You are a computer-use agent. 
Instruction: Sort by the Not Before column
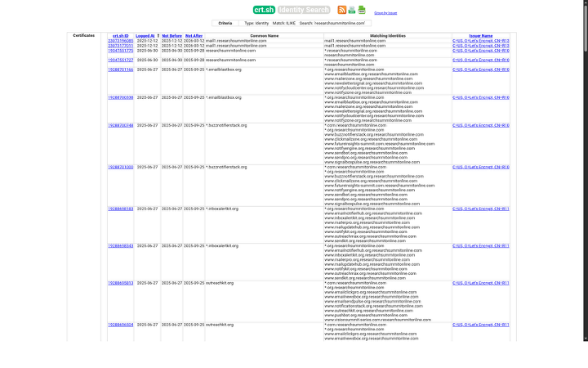[171, 36]
